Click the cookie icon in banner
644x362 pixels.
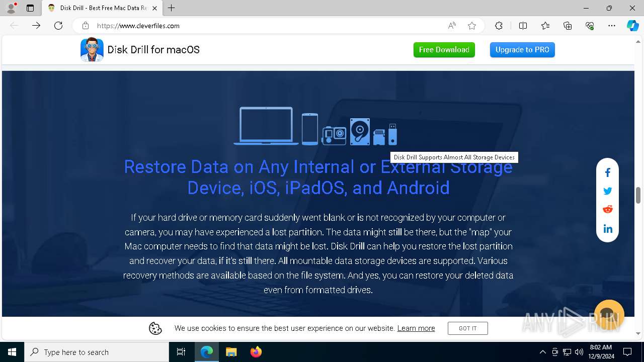[155, 328]
